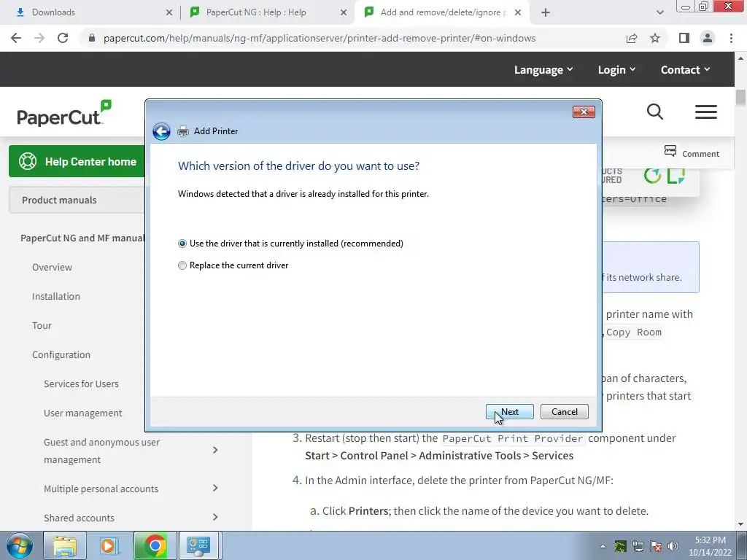Viewport: 747px width, 560px height.
Task: Click the lock icon in address bar
Action: pyautogui.click(x=92, y=38)
